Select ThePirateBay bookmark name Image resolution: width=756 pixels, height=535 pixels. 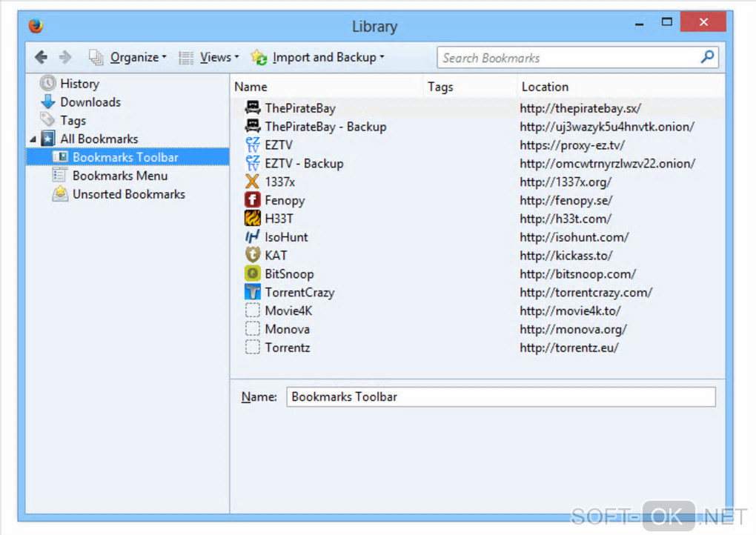pyautogui.click(x=300, y=108)
